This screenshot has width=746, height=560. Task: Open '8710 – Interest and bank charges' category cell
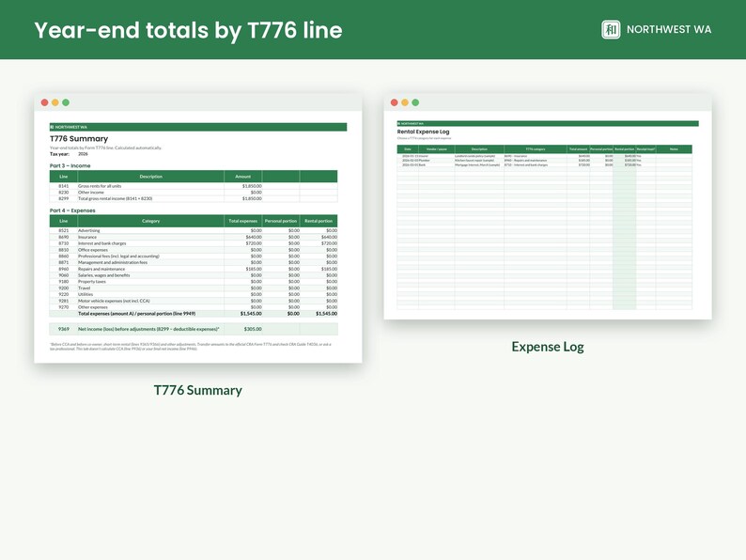pos(536,164)
